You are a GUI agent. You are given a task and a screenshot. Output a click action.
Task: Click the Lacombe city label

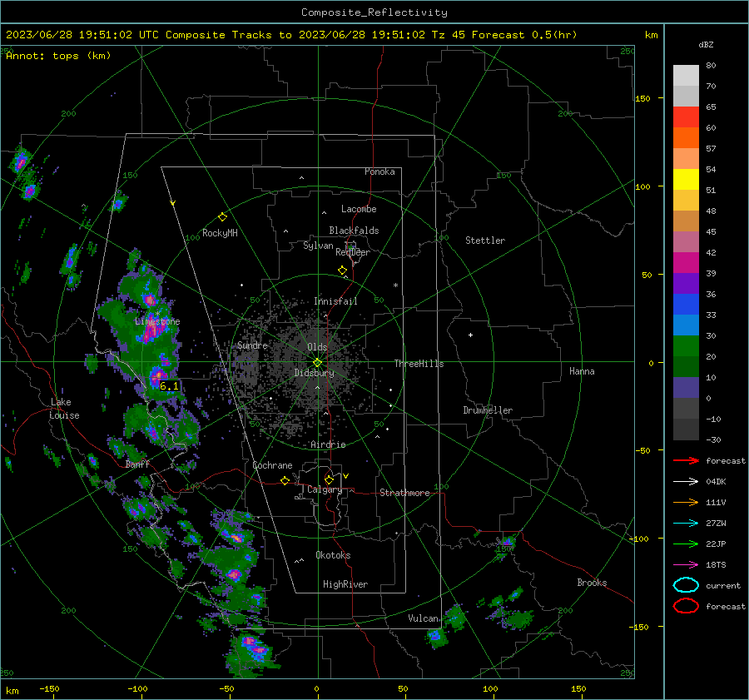[x=359, y=209]
